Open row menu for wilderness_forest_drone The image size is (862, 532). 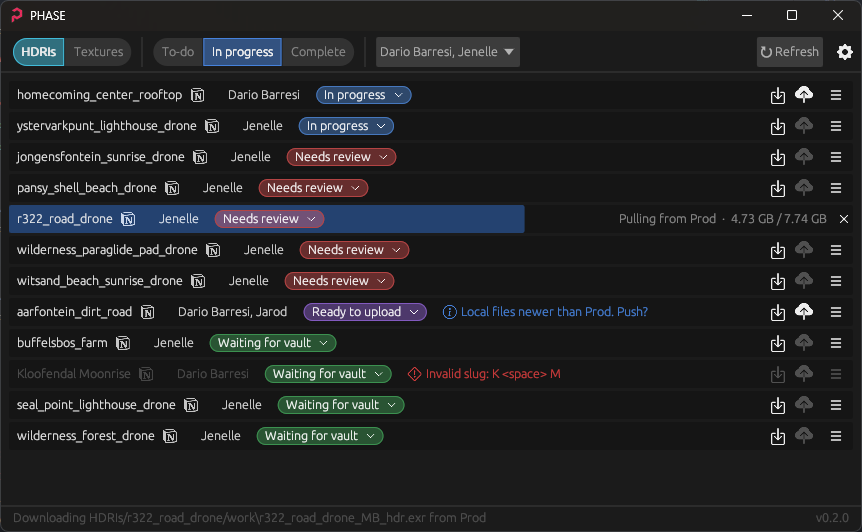(x=836, y=436)
